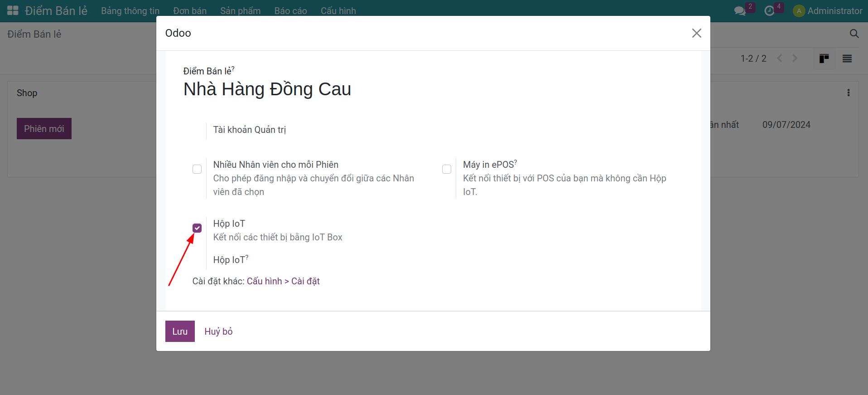Uncheck the Hộp IoT checkbox
This screenshot has height=395, width=868.
click(197, 228)
